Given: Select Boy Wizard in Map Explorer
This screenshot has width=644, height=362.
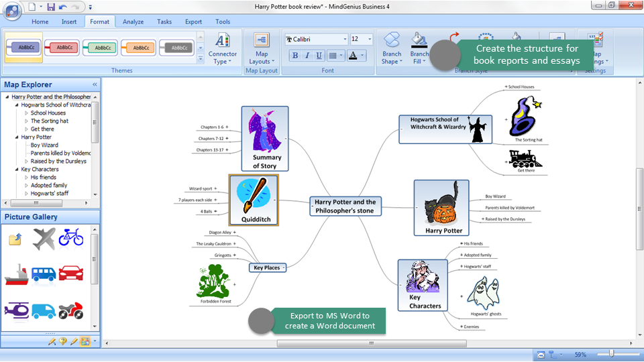Looking at the screenshot, I should tap(44, 145).
